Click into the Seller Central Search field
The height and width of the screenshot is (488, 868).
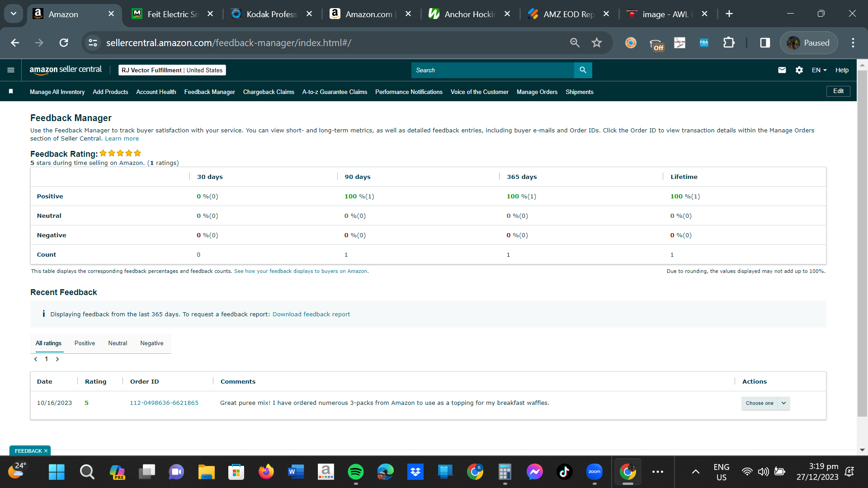click(x=492, y=70)
